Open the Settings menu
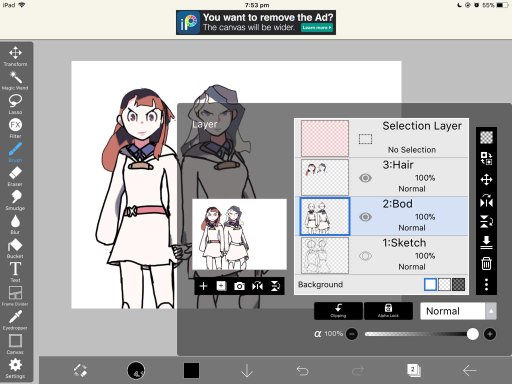 [15, 368]
